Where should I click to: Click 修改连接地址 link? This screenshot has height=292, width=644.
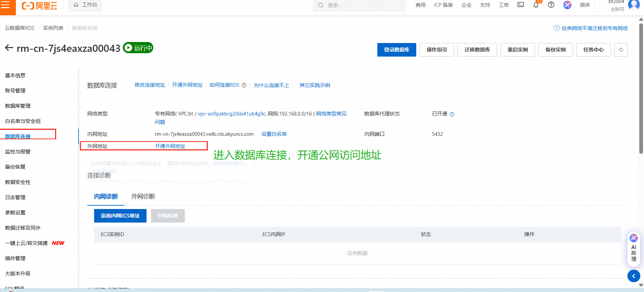tap(150, 85)
